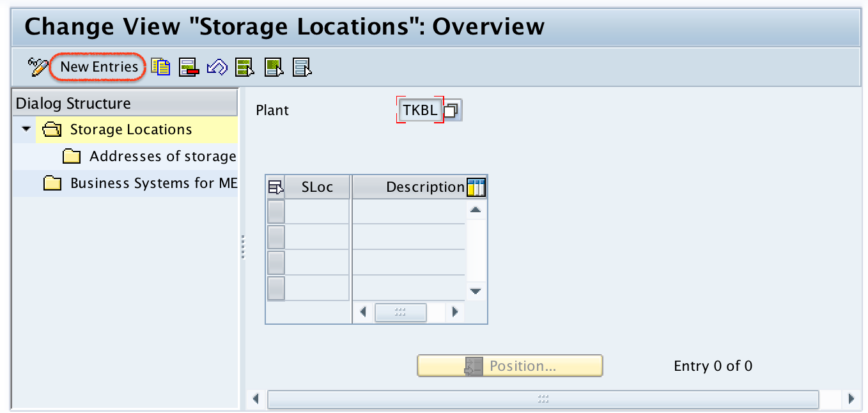Click the Description column header

click(x=410, y=187)
